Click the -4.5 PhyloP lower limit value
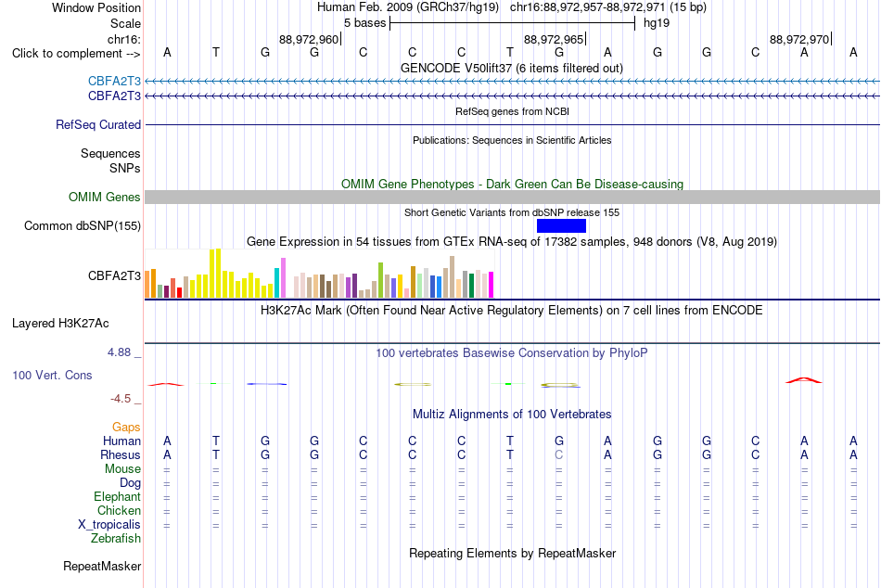The height and width of the screenshot is (588, 881). tap(121, 399)
